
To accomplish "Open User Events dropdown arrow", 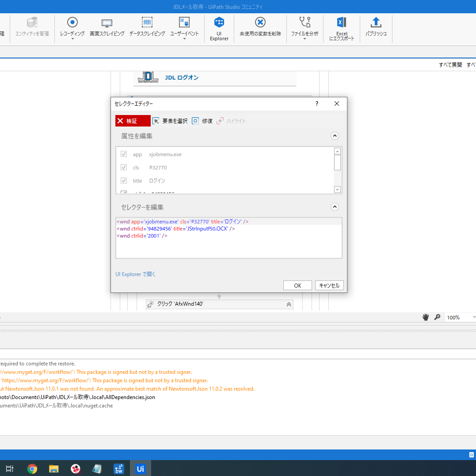I will point(184,39).
